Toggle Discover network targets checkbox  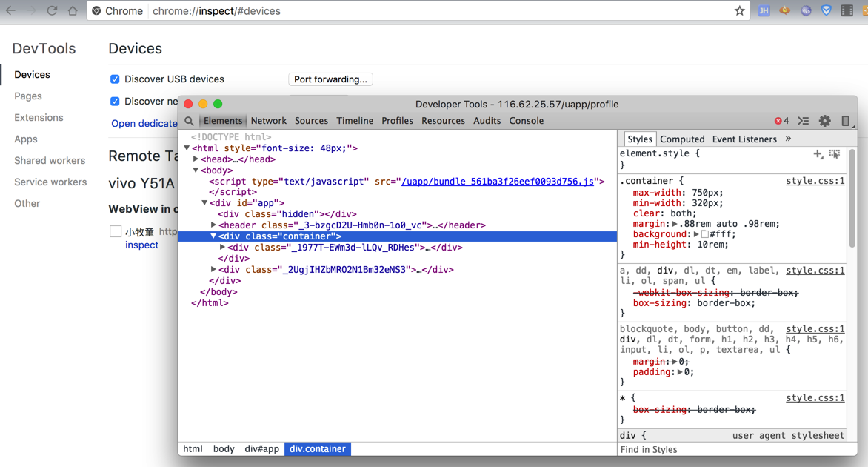115,102
